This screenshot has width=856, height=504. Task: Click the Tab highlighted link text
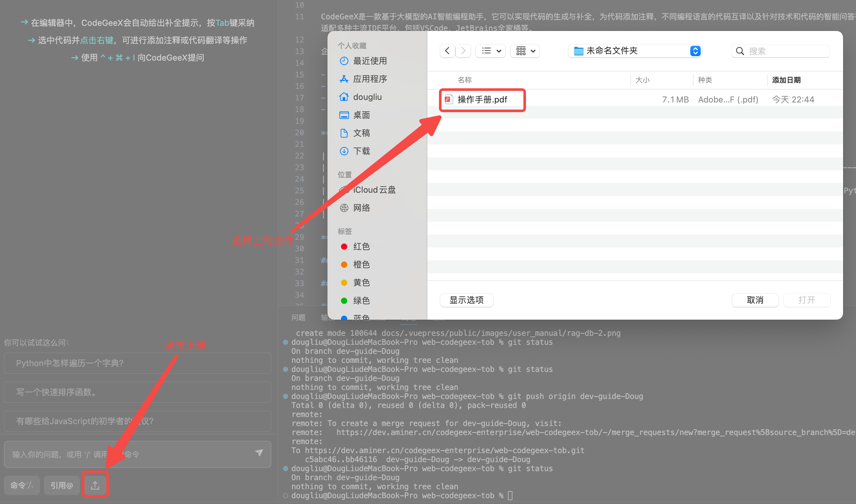click(222, 23)
